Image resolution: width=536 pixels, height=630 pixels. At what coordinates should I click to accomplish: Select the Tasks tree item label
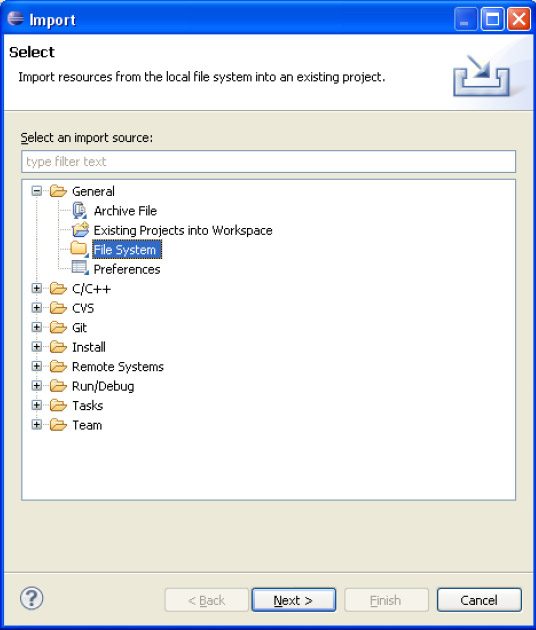pyautogui.click(x=88, y=405)
